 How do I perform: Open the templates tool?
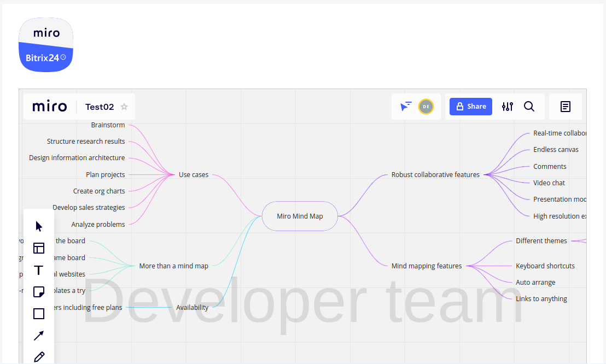(x=39, y=248)
